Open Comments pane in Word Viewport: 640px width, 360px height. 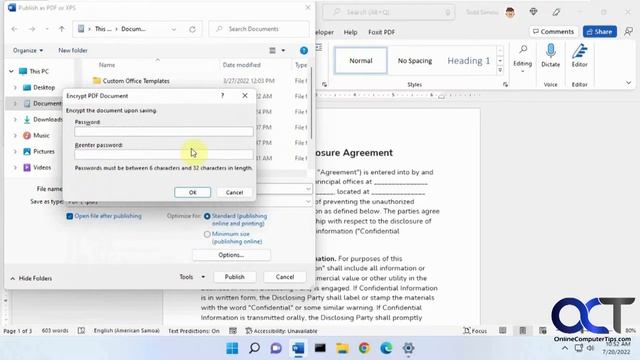(553, 31)
